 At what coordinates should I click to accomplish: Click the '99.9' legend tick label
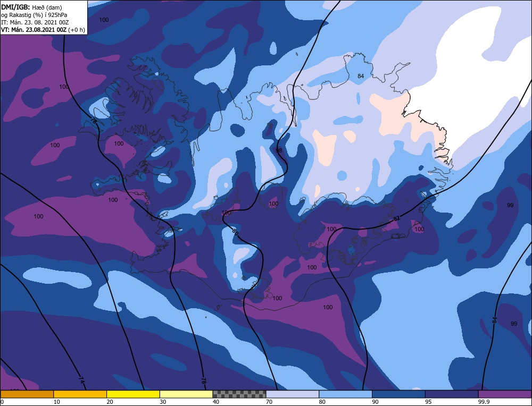pos(483,402)
